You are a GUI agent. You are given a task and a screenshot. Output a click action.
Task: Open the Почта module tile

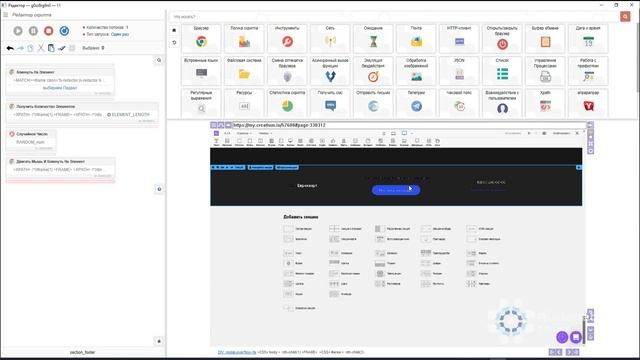(x=416, y=39)
